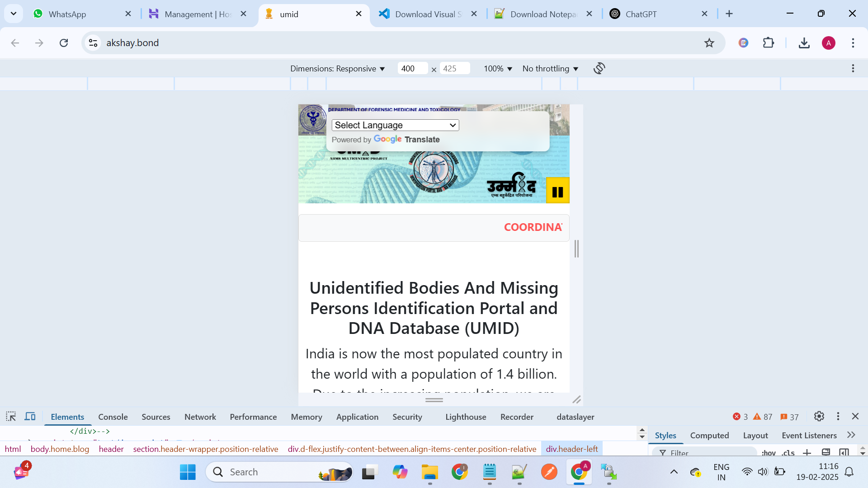Open the Windows Start menu
868x488 pixels.
(x=188, y=472)
